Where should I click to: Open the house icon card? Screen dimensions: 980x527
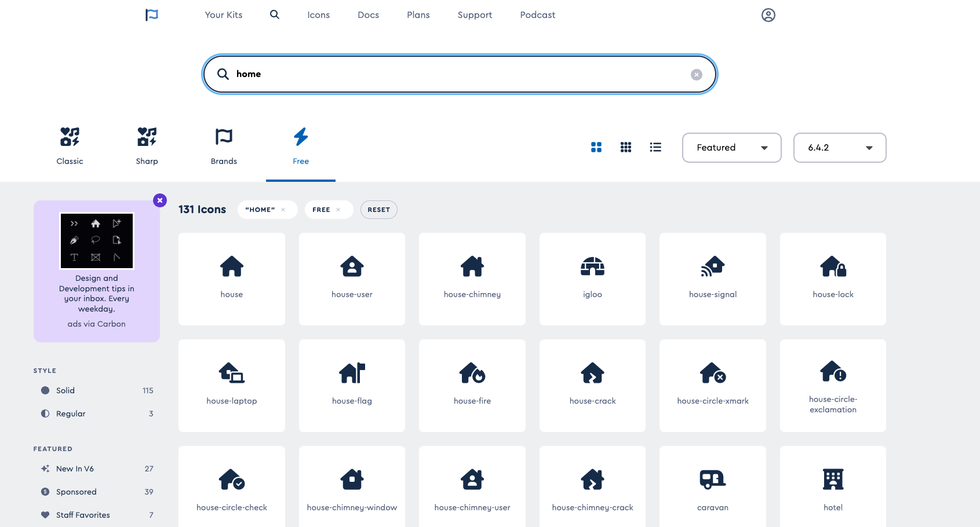coord(231,279)
